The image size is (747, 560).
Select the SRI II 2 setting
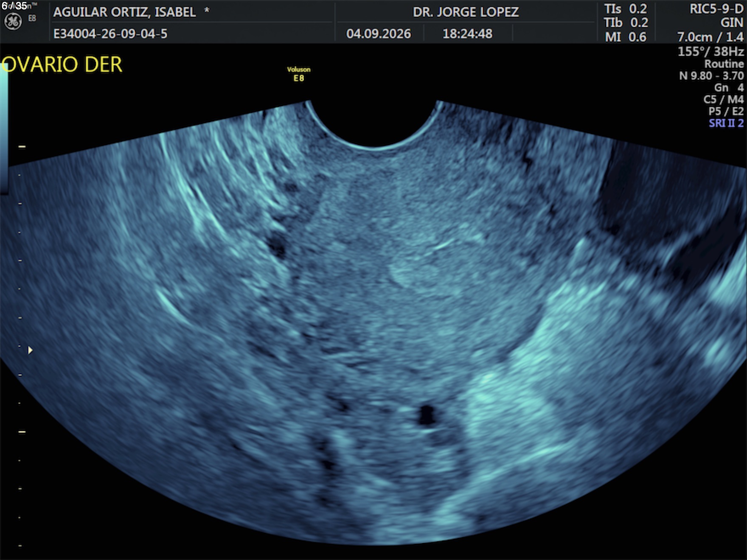click(x=726, y=123)
